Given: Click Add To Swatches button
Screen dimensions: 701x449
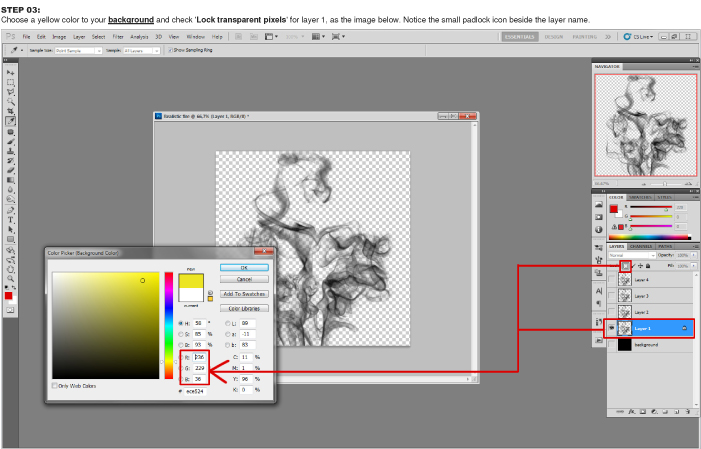Looking at the screenshot, I should pos(244,294).
